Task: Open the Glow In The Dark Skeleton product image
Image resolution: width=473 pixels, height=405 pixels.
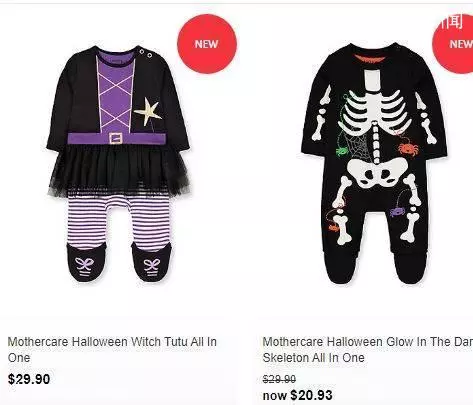Action: coord(374,163)
